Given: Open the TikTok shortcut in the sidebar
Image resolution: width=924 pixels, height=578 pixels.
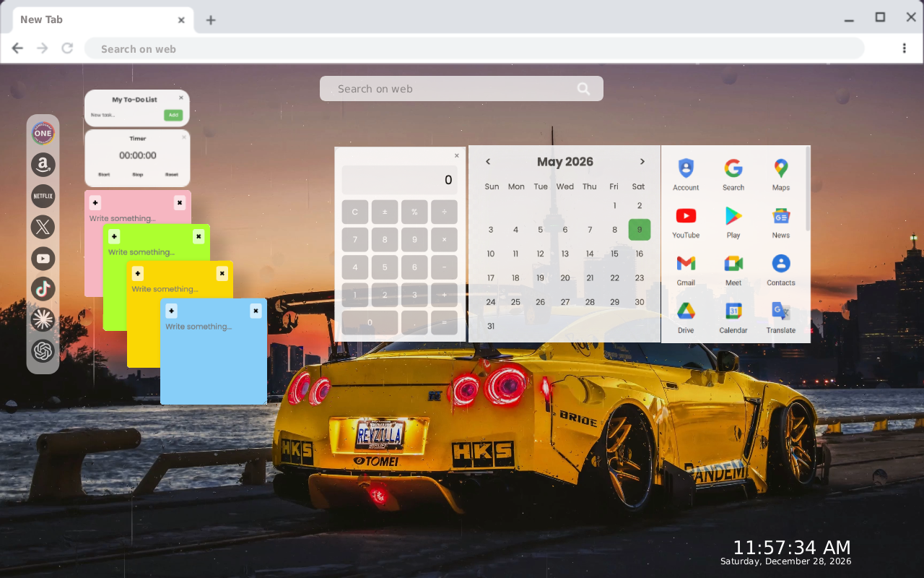Looking at the screenshot, I should [43, 289].
